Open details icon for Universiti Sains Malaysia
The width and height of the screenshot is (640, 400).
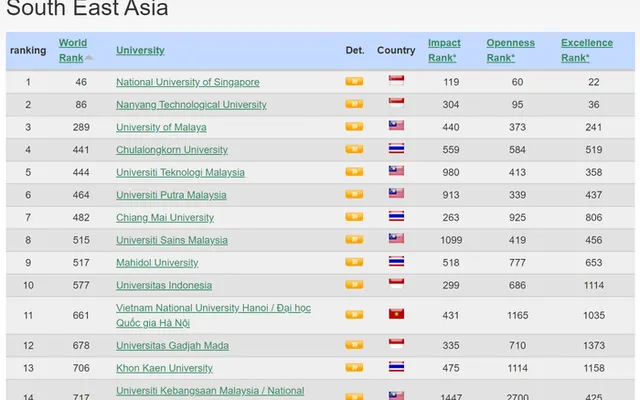[354, 239]
